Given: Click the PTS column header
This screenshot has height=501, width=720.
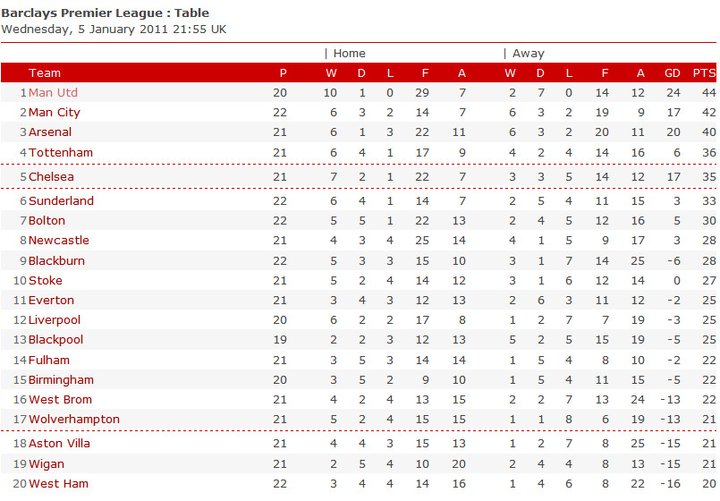Looking at the screenshot, I should point(704,73).
